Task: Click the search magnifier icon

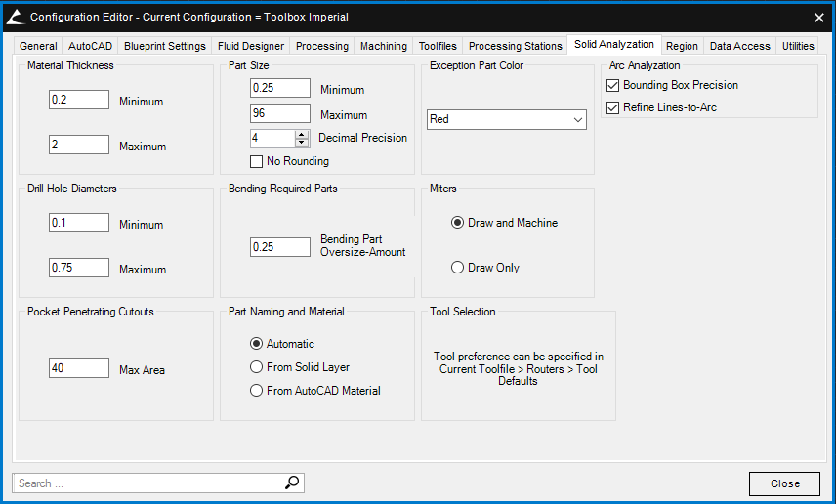Action: point(292,483)
